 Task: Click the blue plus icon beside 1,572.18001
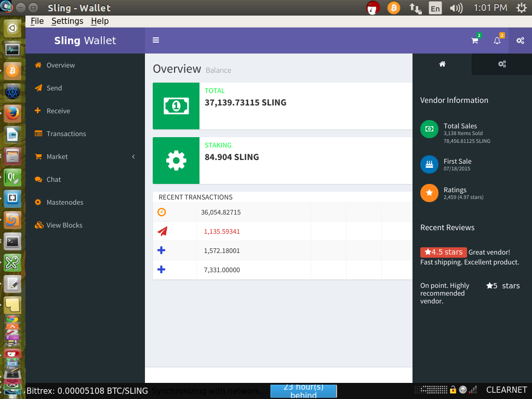(162, 250)
